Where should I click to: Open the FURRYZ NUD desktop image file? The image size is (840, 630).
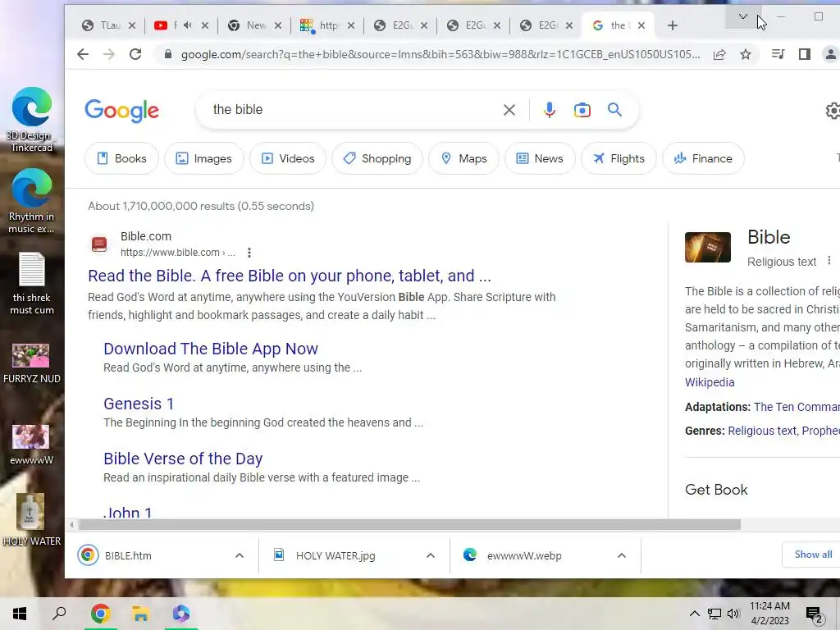point(32,364)
